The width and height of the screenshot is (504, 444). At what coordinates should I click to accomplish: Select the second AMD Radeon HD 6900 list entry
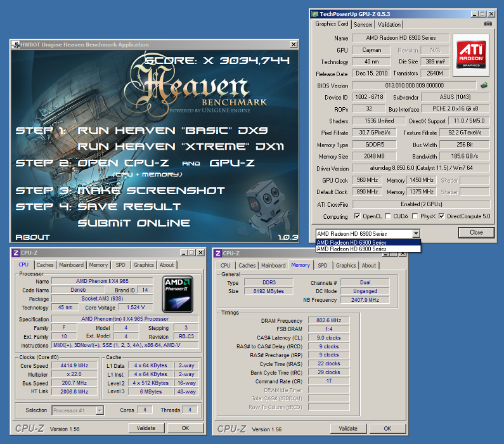[x=368, y=249]
